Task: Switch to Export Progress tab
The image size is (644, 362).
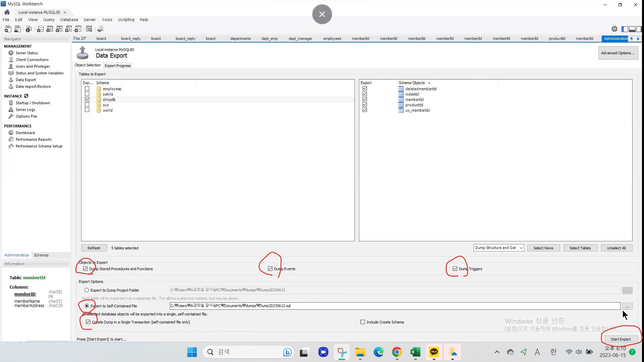Action: click(117, 66)
